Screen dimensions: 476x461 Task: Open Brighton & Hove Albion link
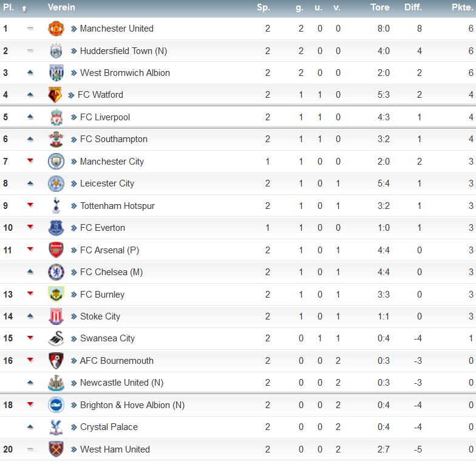tap(132, 405)
